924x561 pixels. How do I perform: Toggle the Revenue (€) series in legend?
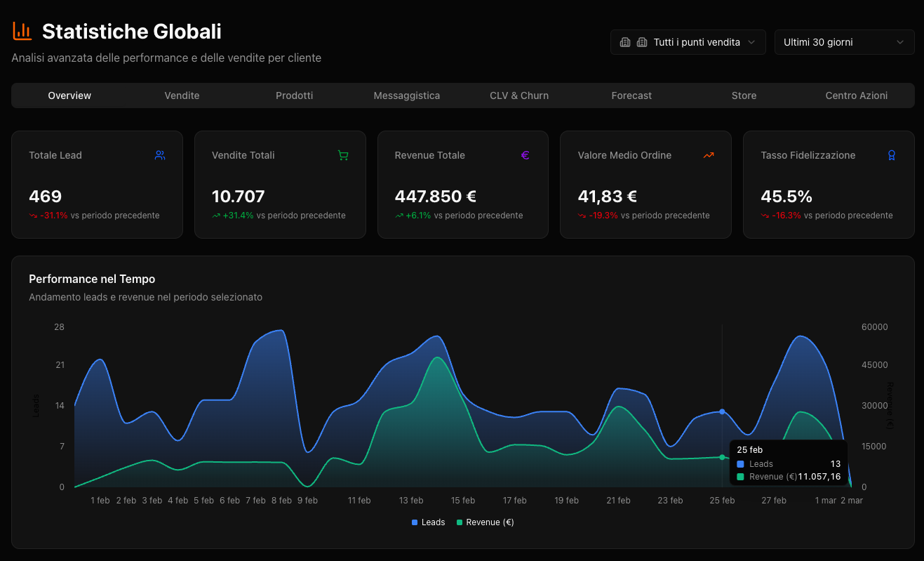[x=485, y=522]
